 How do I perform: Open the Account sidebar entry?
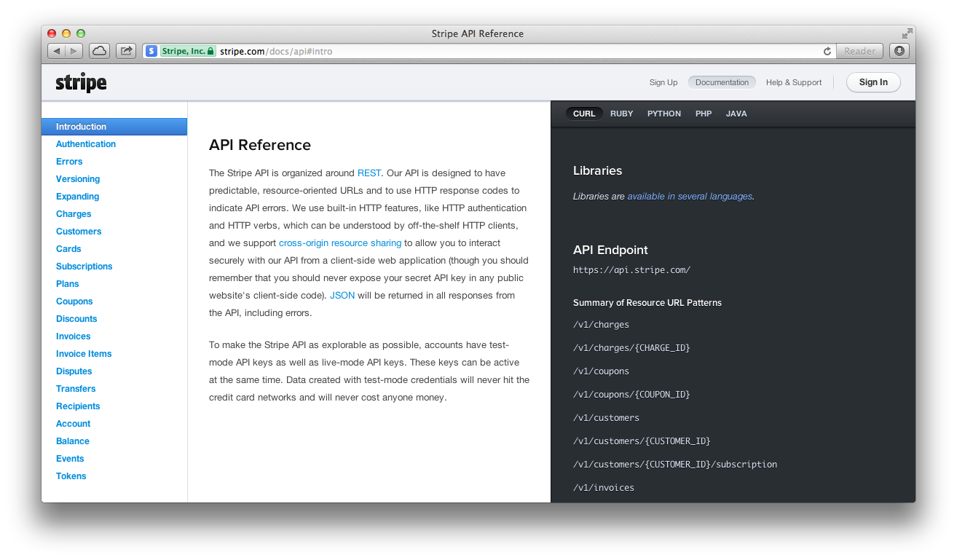tap(73, 424)
